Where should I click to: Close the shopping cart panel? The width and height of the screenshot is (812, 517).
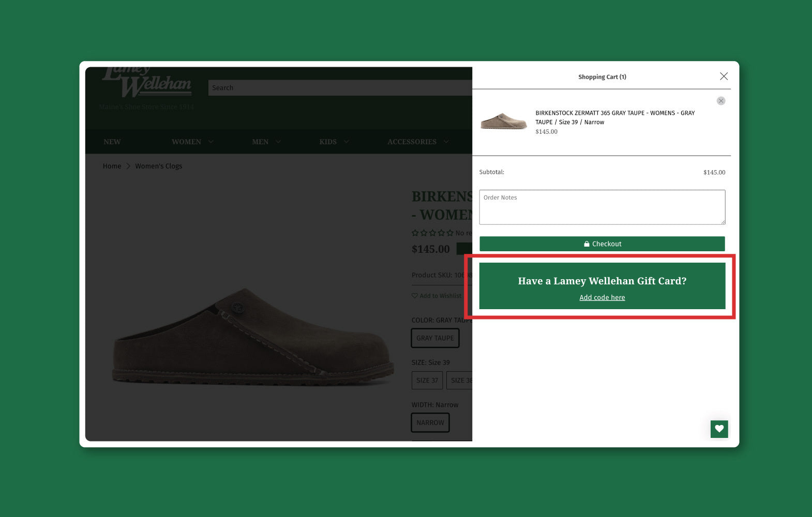point(724,77)
